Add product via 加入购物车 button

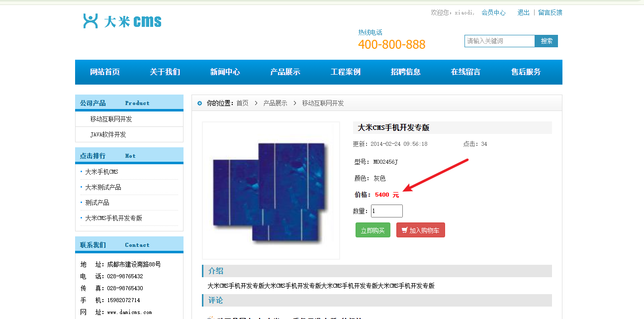[420, 230]
